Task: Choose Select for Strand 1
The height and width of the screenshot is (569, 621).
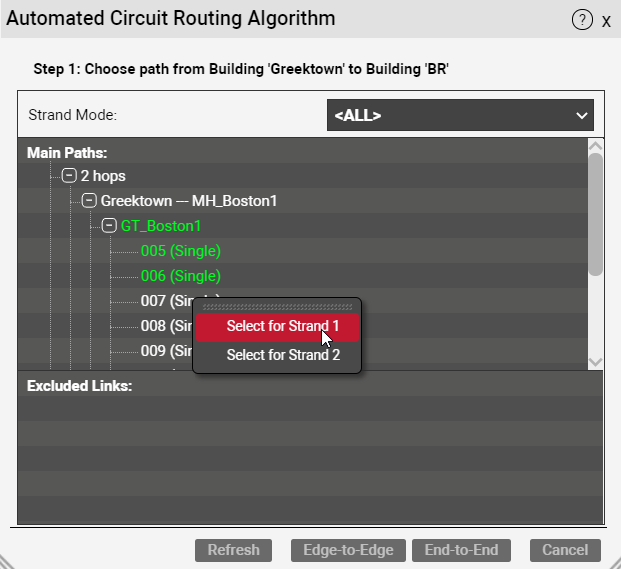Action: click(x=282, y=326)
